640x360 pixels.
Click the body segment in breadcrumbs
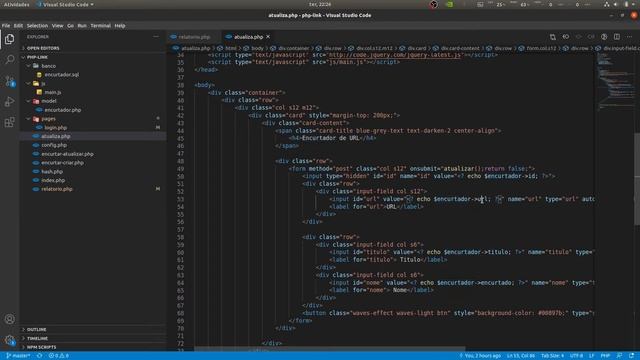[x=257, y=48]
